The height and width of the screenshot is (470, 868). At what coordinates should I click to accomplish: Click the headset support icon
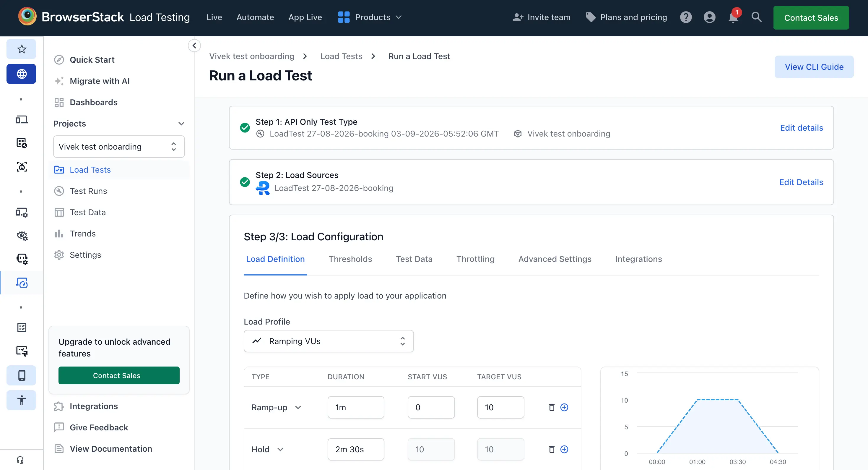[x=20, y=460]
